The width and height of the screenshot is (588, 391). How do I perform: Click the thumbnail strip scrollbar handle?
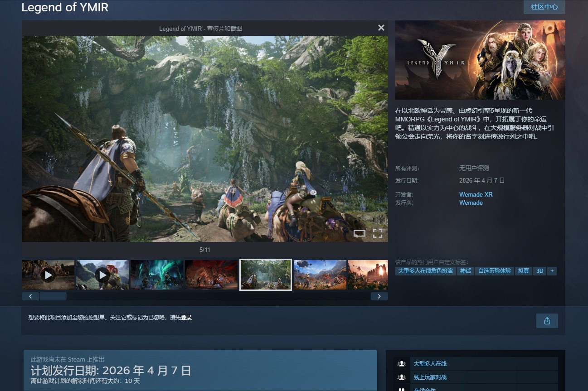(x=53, y=296)
